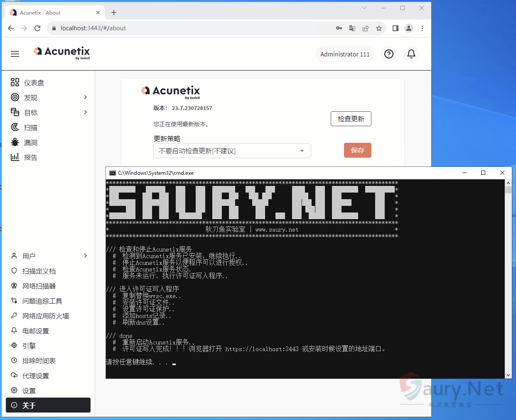
Task: Open the 引擎 engines sidebar item
Action: click(29, 346)
